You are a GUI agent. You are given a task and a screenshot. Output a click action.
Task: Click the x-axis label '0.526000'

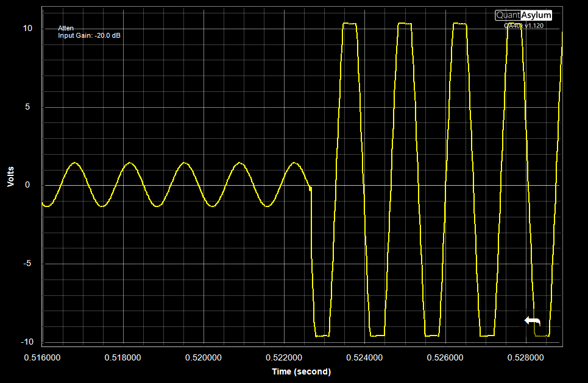point(445,358)
